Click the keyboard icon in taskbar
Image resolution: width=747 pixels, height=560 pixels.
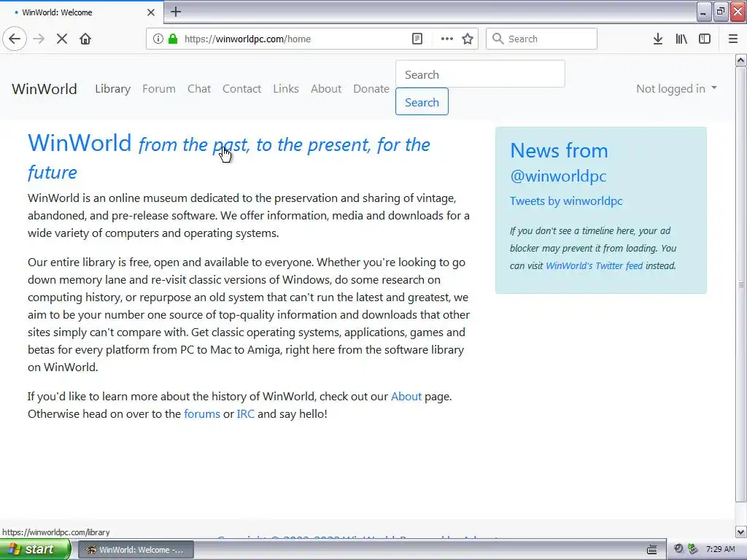coord(651,550)
